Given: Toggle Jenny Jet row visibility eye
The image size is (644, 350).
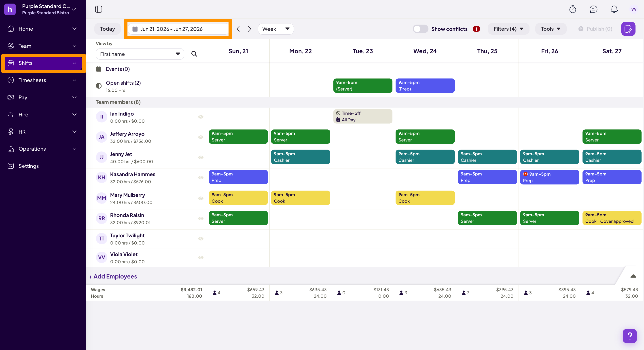Looking at the screenshot, I should [x=201, y=157].
